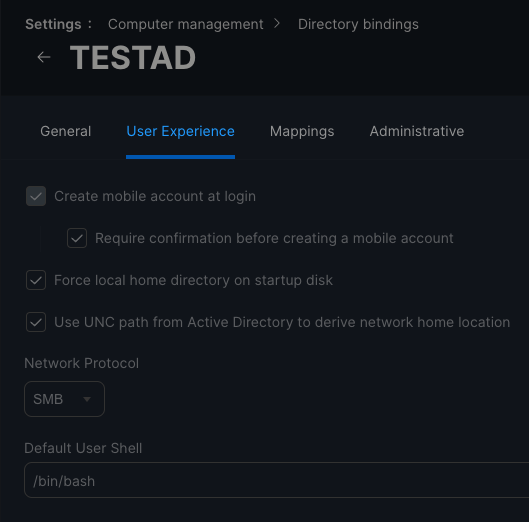Click the Settings breadcrumb label
Image resolution: width=529 pixels, height=522 pixels.
53,24
